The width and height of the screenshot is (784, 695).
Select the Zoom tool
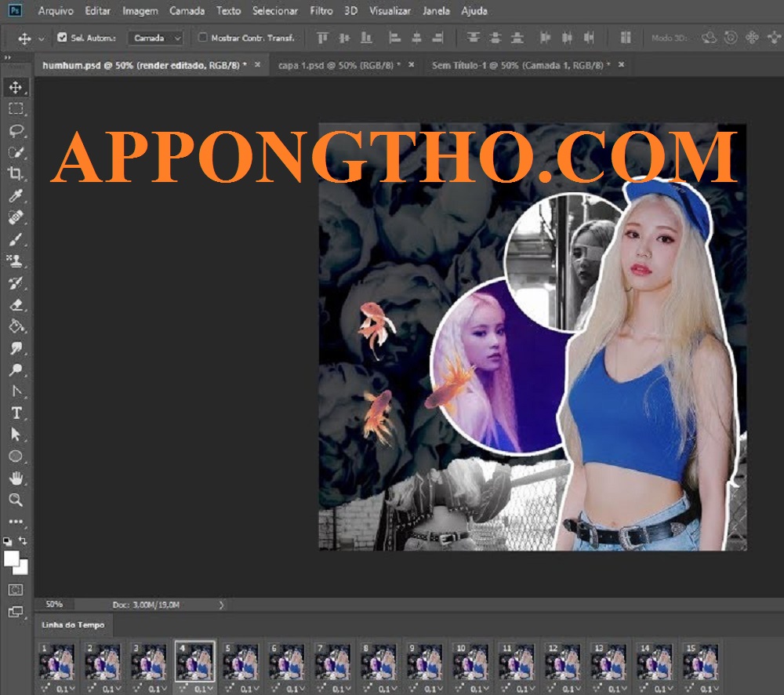[16, 500]
